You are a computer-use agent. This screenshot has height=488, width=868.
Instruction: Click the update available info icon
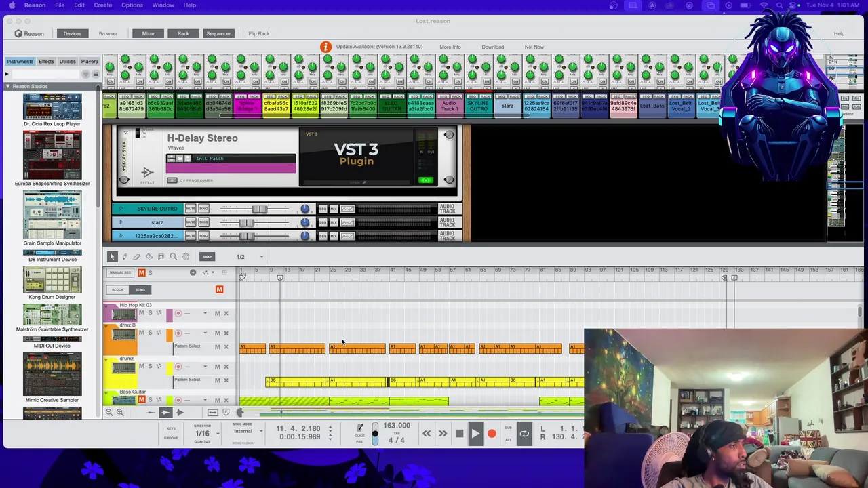(x=325, y=47)
